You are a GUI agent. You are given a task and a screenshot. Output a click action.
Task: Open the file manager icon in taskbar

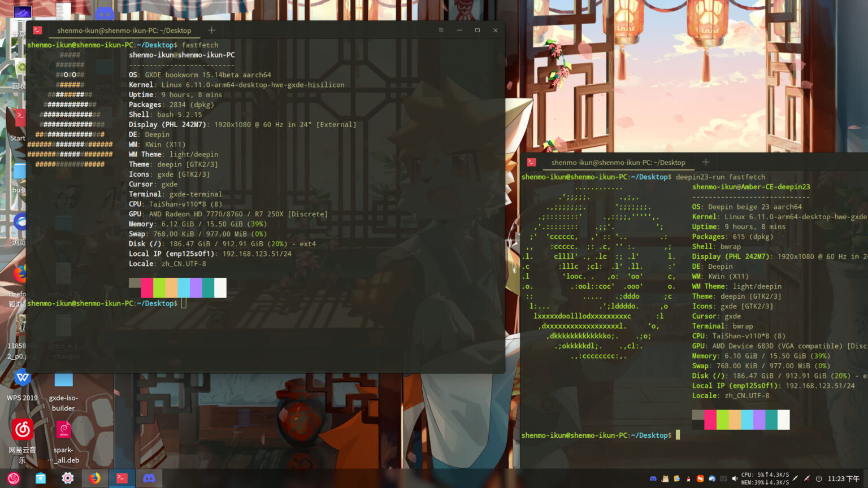[40, 478]
